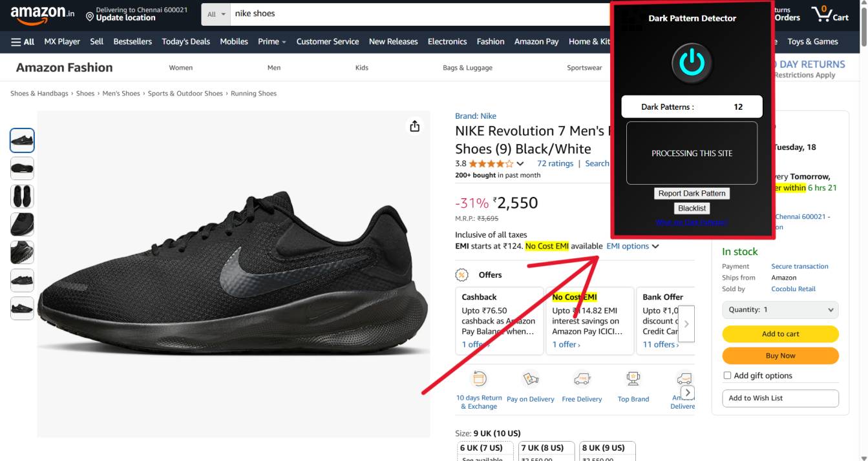Image resolution: width=868 pixels, height=461 pixels.
Task: Select third thumbnail showing pair top view
Action: tap(22, 196)
